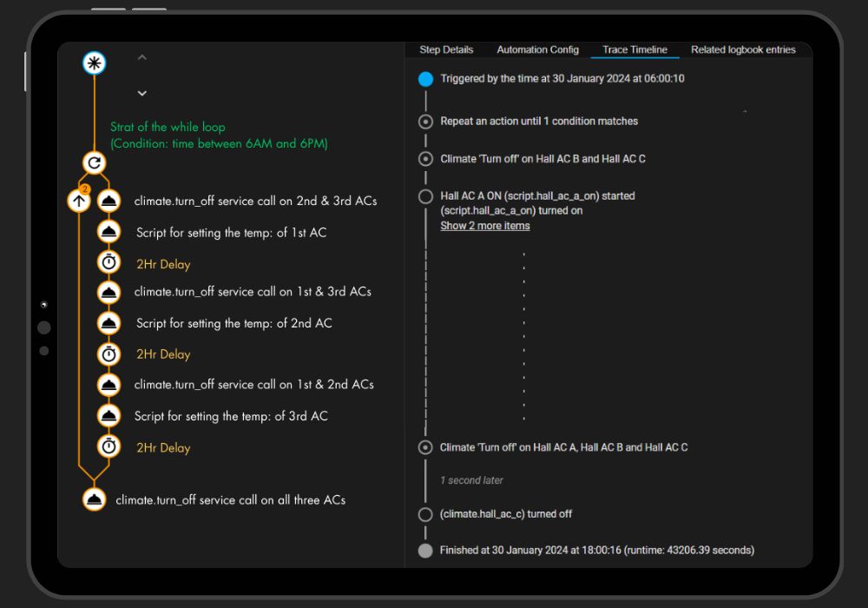Expand 'Show 2 more items' in the timeline
The height and width of the screenshot is (608, 868).
484,226
